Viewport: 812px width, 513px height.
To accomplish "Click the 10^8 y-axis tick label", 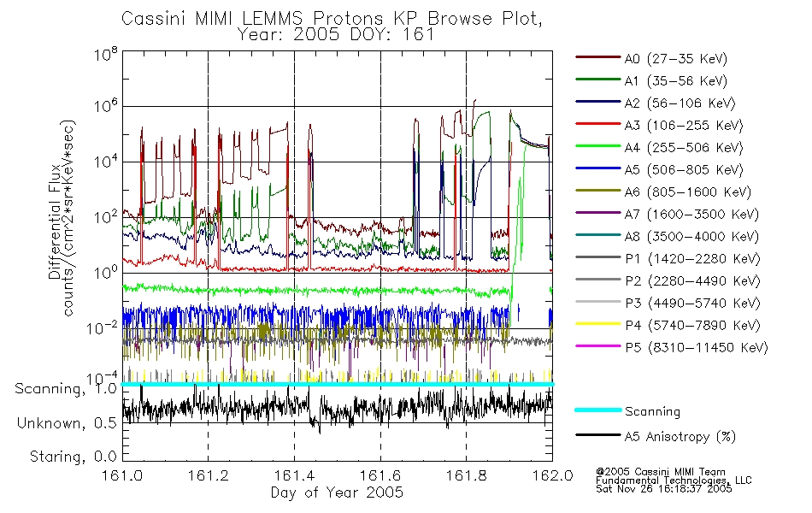I will 106,54.
